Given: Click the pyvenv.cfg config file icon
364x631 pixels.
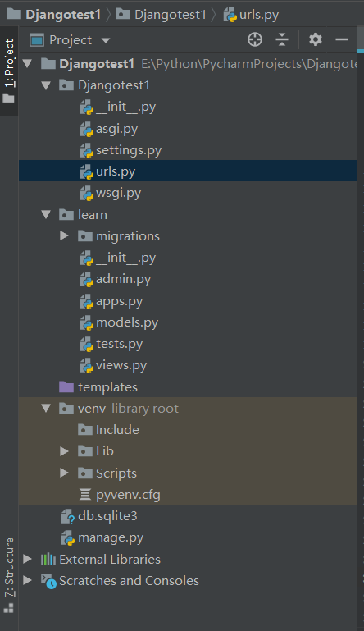Looking at the screenshot, I should pyautogui.click(x=85, y=494).
